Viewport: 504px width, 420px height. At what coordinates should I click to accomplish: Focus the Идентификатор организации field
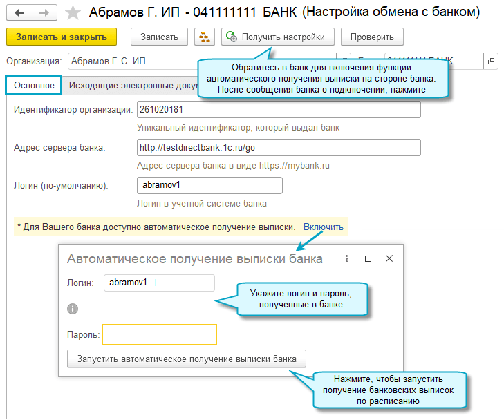(x=279, y=111)
